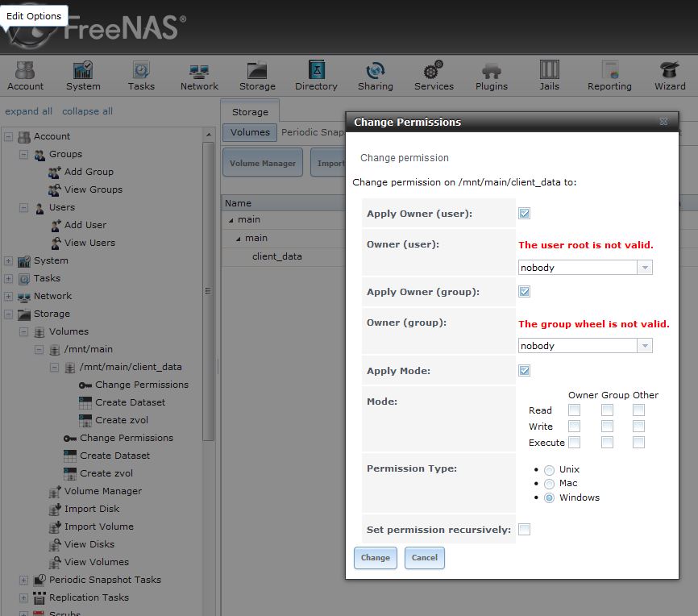Open the Directory toolbar icon
The image size is (698, 616).
click(x=316, y=70)
